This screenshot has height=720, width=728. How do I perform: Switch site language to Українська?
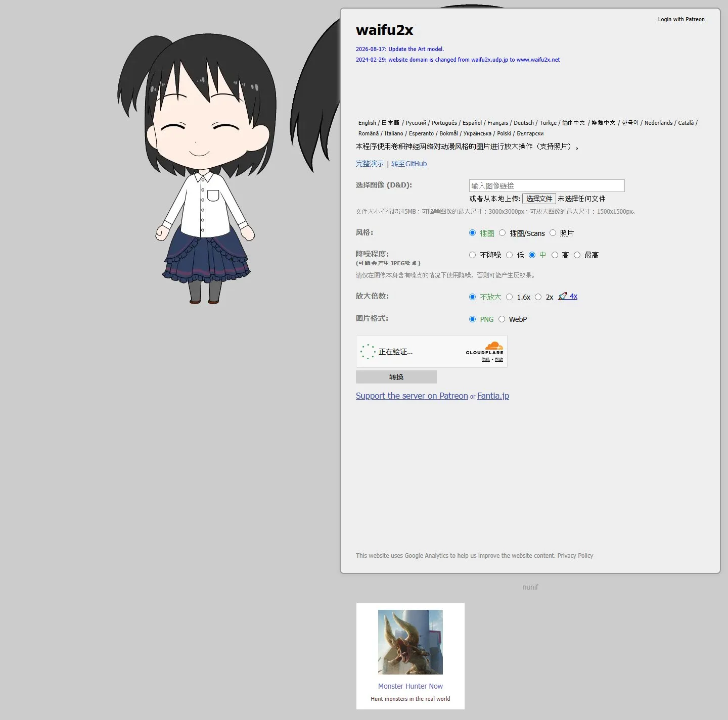click(477, 133)
